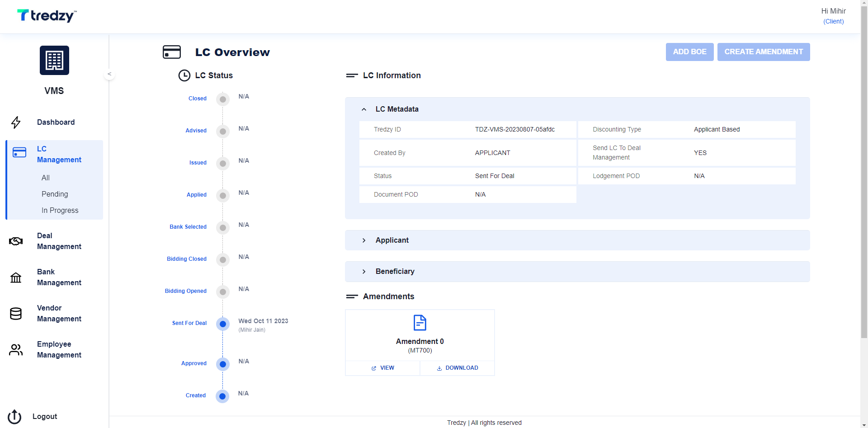This screenshot has width=868, height=428.
Task: Click the Wed Oct 11 2023 date
Action: pos(263,321)
